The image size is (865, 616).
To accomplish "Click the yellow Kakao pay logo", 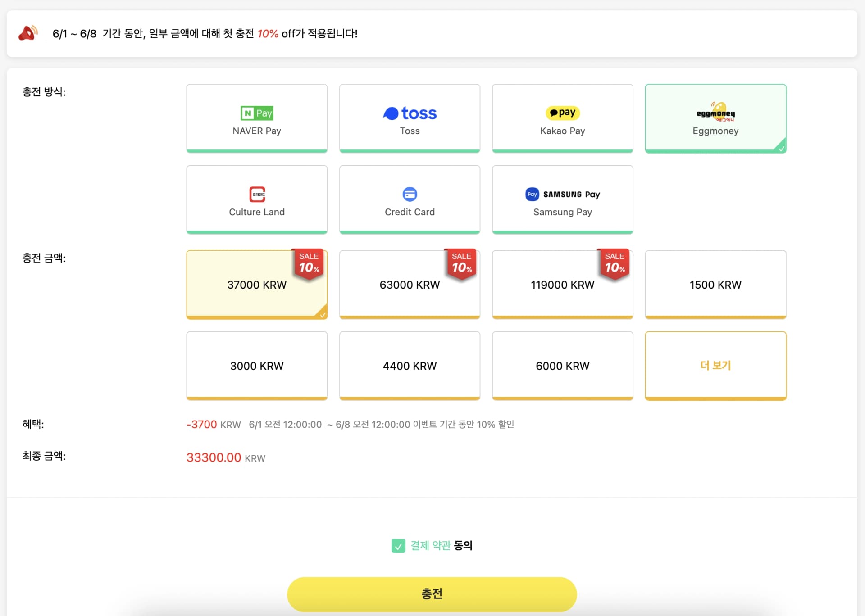I will pos(563,113).
